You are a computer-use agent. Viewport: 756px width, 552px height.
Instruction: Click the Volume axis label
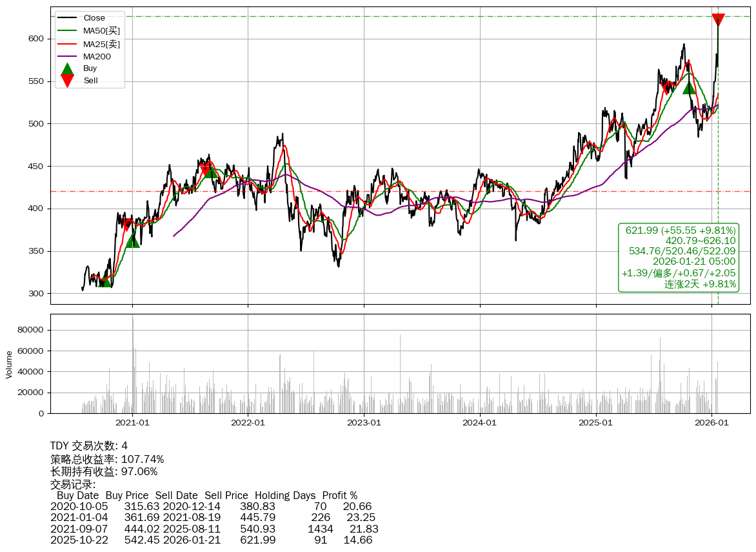[9, 364]
